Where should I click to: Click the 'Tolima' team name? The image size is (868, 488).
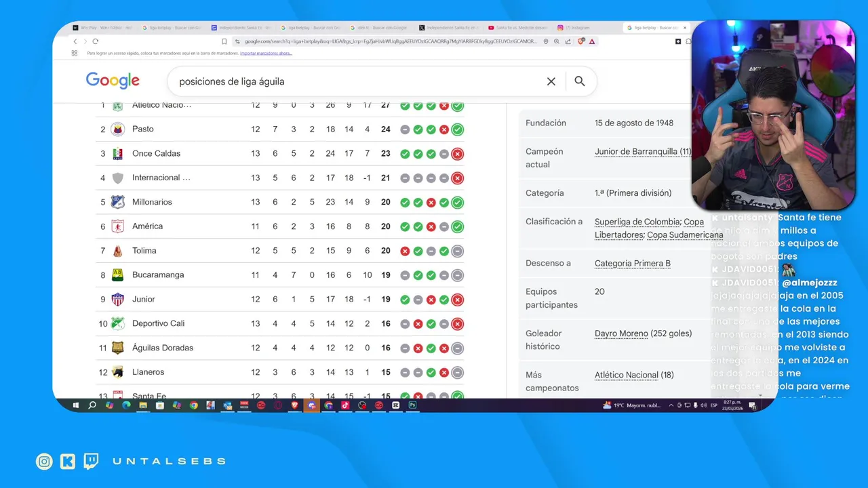[x=144, y=251]
